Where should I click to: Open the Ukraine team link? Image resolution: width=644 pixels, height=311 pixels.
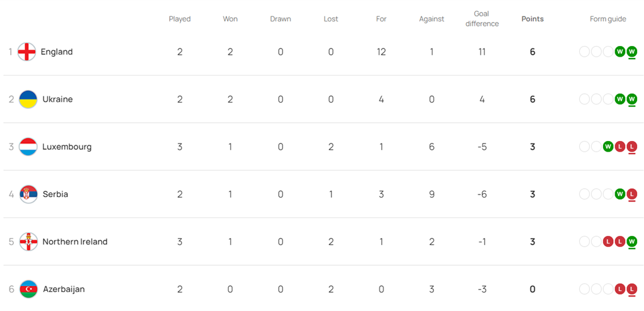coord(57,99)
